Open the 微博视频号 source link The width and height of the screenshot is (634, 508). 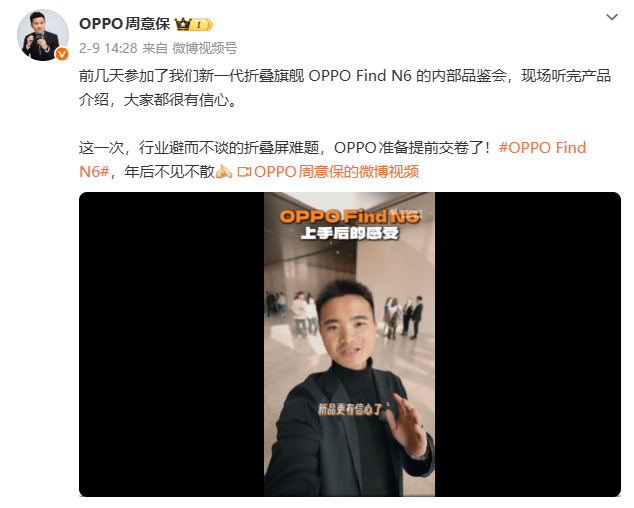click(205, 48)
